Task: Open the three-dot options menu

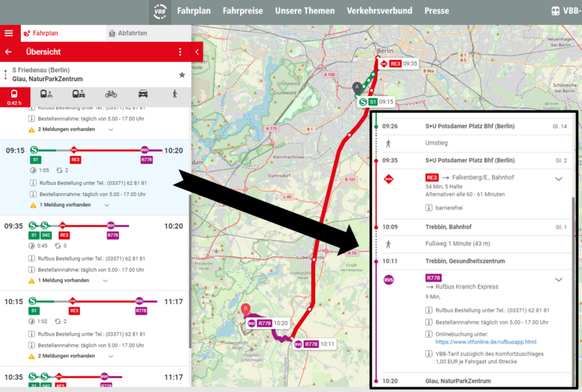Action: click(180, 52)
